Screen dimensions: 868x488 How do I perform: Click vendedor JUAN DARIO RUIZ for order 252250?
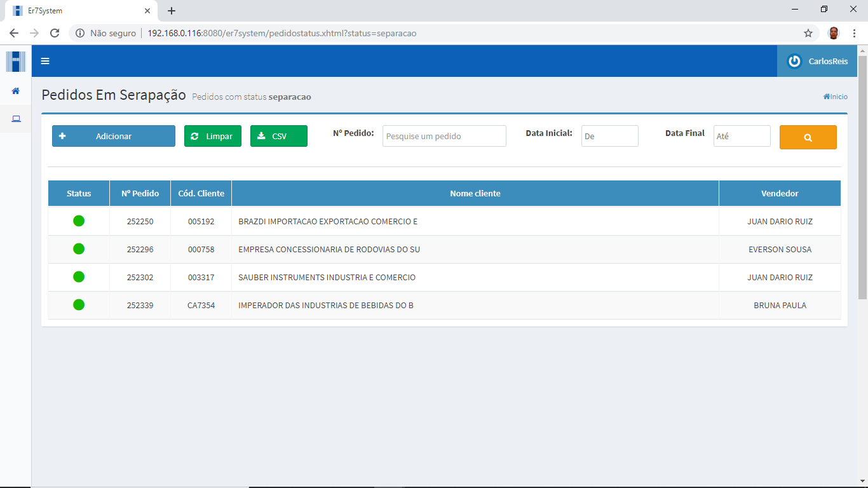pyautogui.click(x=780, y=222)
